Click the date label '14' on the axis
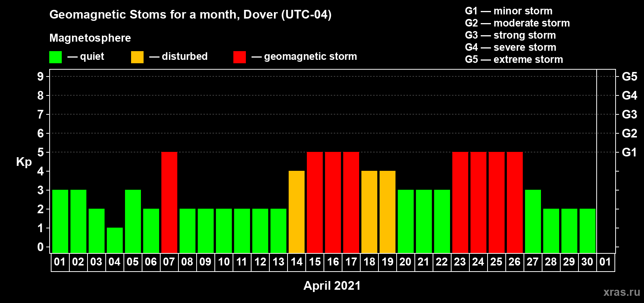644x303 pixels. coord(297,262)
